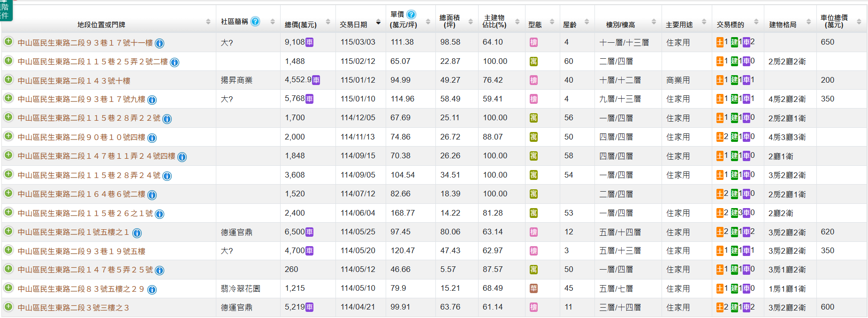Image resolution: width=868 pixels, height=318 pixels.
Task: Expand row for 115巷28弄22號
Action: pyautogui.click(x=8, y=117)
